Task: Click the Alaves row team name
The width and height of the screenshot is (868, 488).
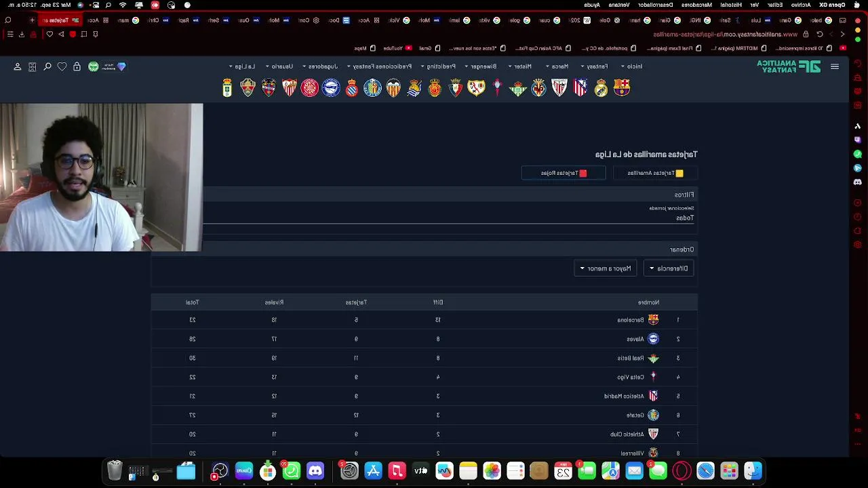Action: pos(635,339)
